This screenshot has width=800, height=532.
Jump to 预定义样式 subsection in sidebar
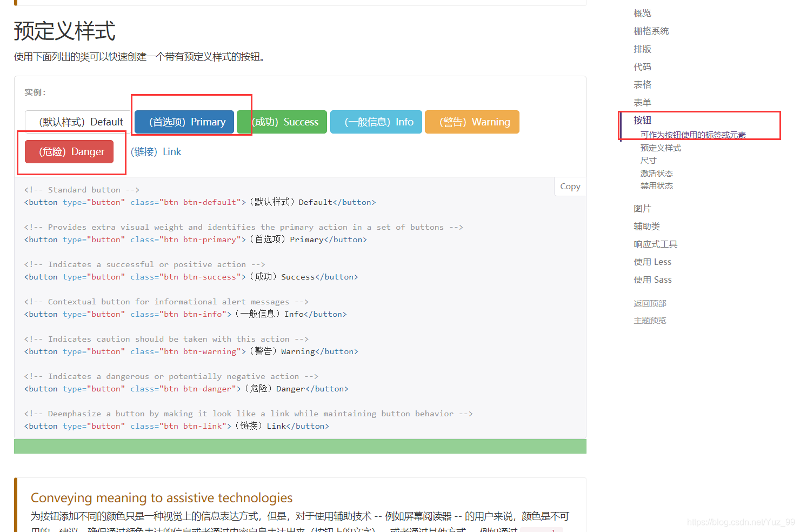tap(661, 148)
